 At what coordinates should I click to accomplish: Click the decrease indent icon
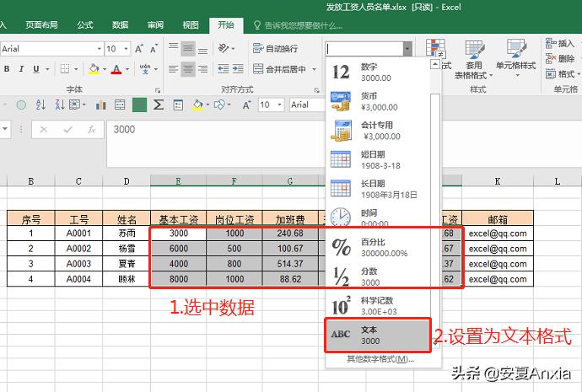[223, 69]
